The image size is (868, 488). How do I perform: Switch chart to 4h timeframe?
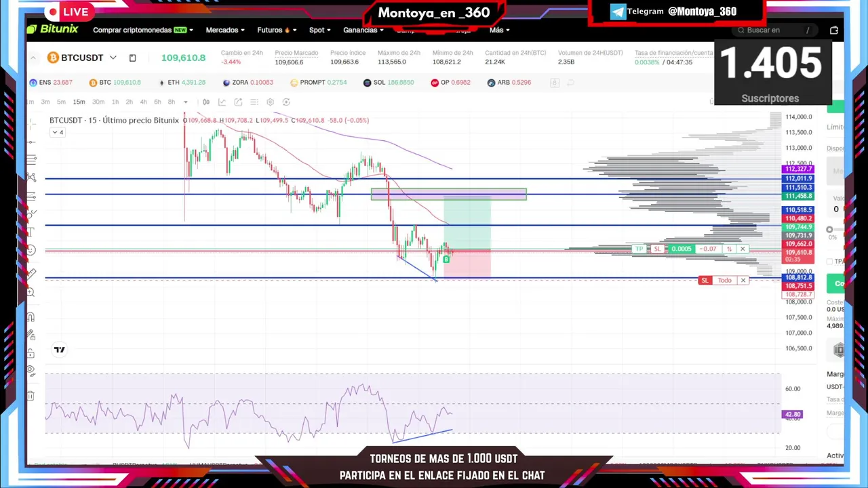pyautogui.click(x=143, y=102)
